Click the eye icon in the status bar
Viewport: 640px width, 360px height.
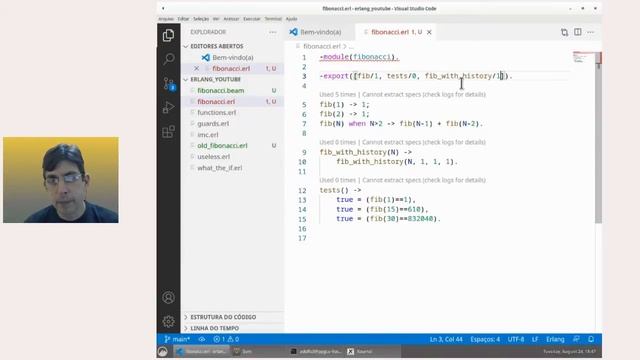pyautogui.click(x=202, y=339)
